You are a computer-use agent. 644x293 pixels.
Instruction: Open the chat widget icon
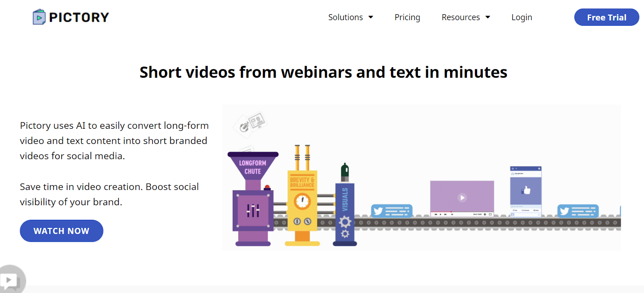tap(12, 279)
